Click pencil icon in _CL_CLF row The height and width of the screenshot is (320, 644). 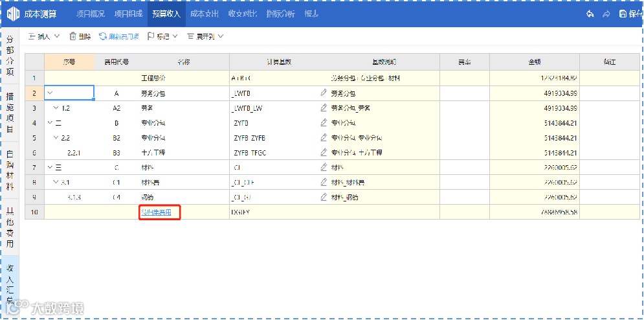click(x=324, y=182)
